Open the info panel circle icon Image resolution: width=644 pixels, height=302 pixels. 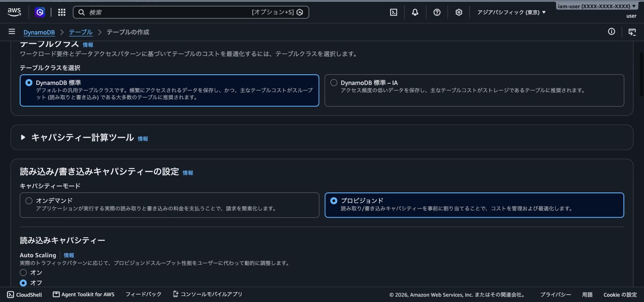[612, 32]
